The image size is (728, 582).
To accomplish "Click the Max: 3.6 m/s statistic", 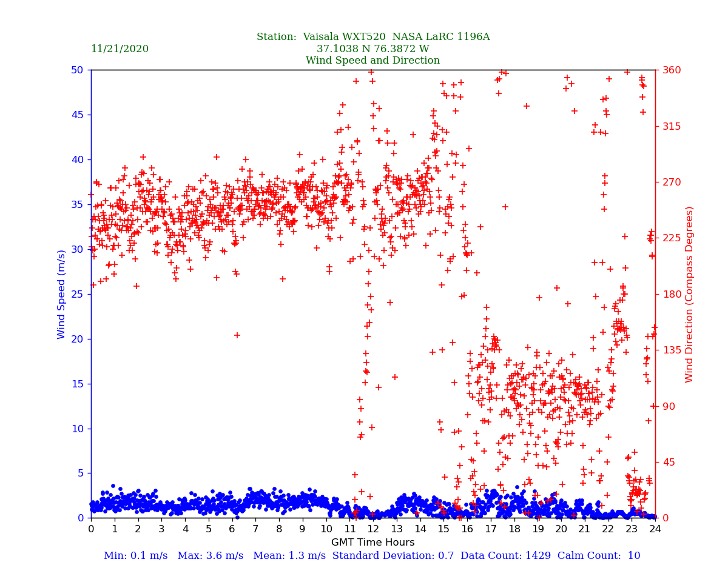I will click(210, 556).
